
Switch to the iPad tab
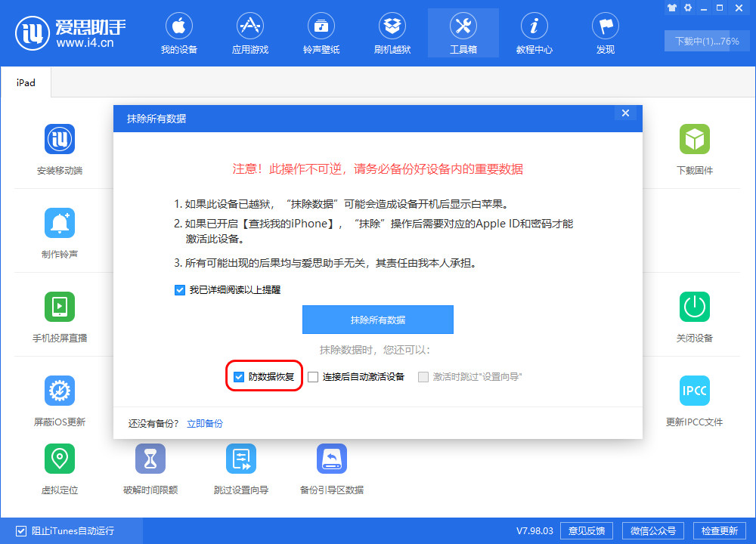pos(26,83)
